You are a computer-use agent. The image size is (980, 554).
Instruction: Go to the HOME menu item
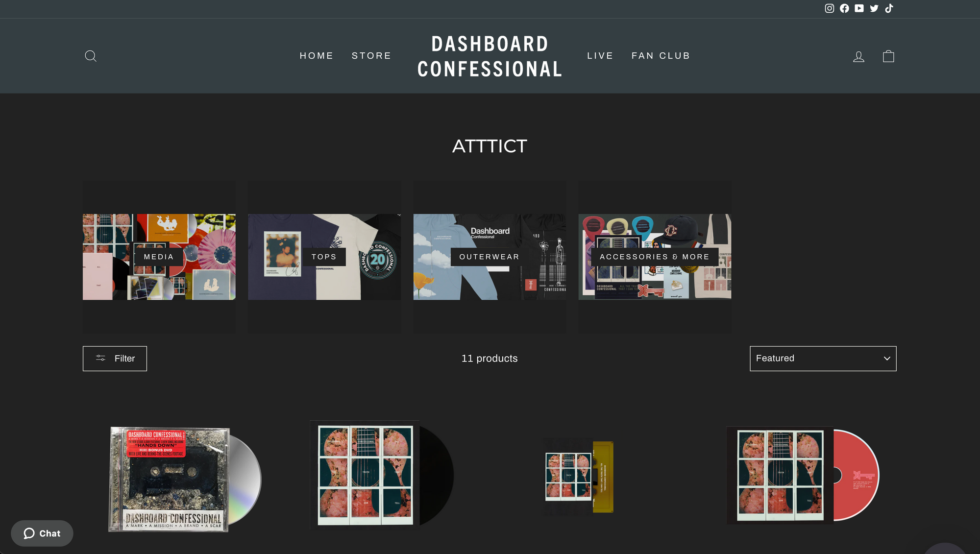click(317, 56)
